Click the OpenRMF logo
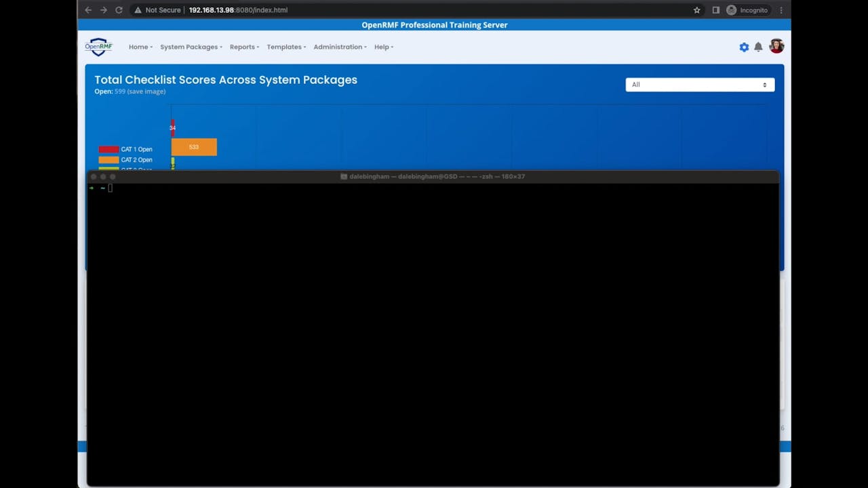Viewport: 868px width, 488px height. [x=99, y=47]
